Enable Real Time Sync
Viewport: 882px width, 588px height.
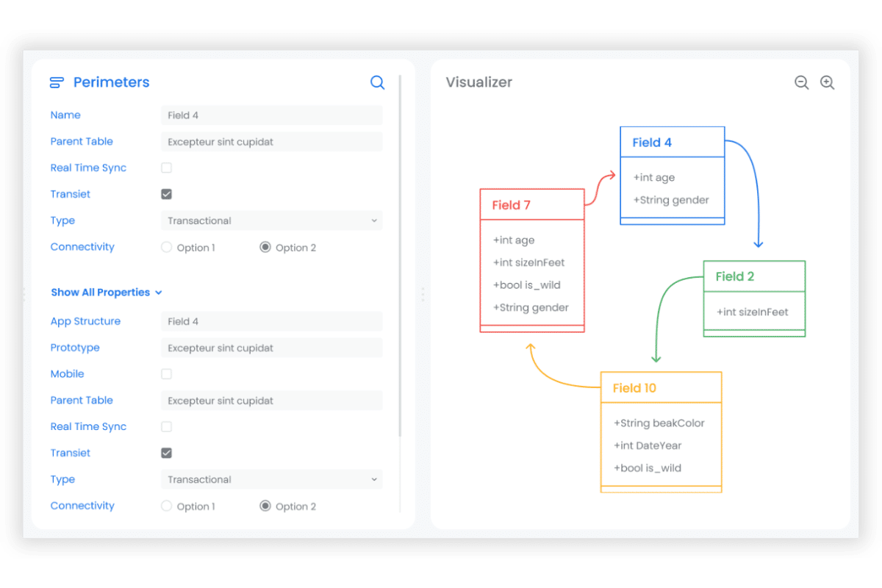click(x=166, y=168)
